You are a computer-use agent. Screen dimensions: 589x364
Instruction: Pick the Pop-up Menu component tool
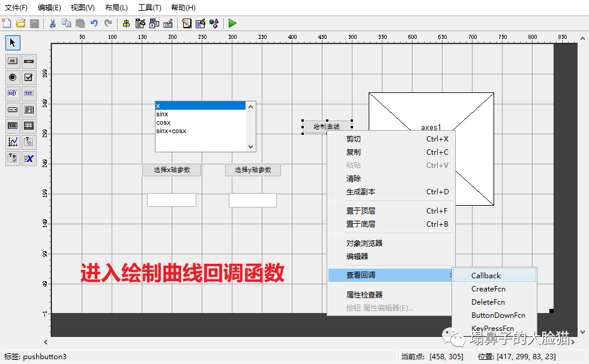(13, 110)
